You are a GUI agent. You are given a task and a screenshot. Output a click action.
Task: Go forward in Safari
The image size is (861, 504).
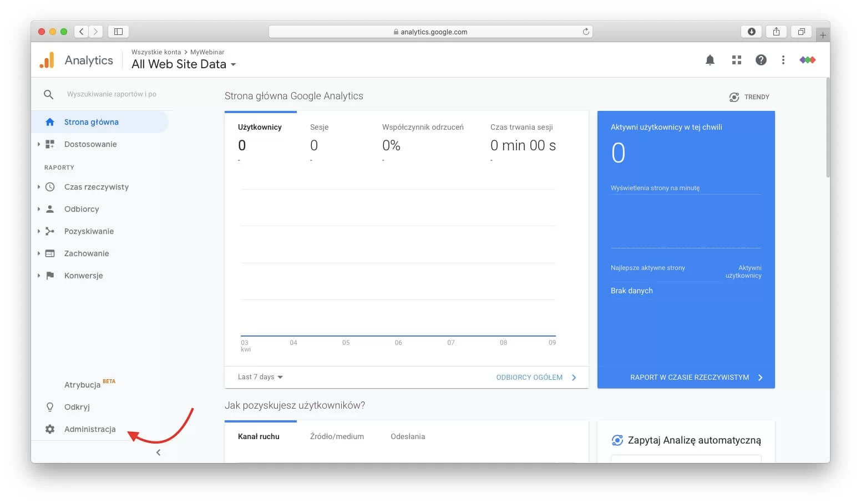tap(95, 32)
